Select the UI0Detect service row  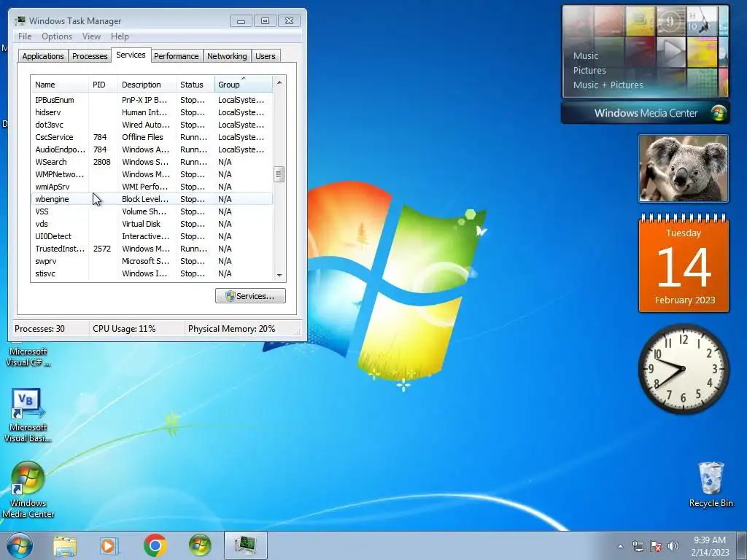pos(152,236)
